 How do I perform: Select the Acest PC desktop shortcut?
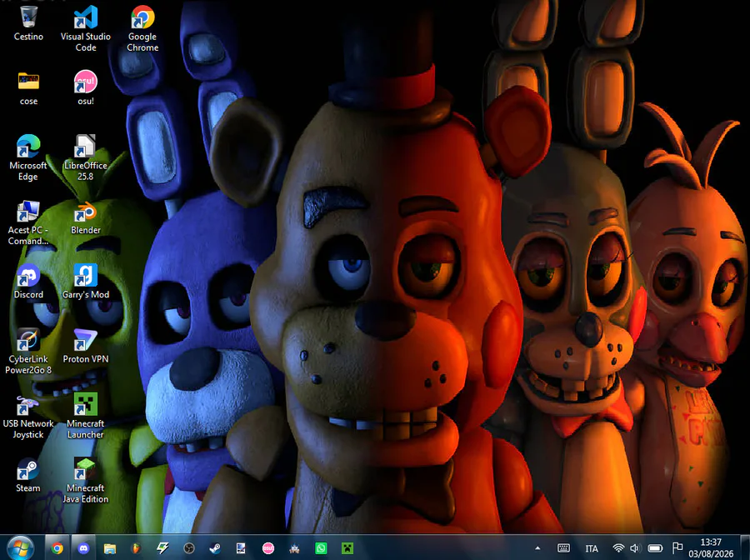(x=28, y=222)
